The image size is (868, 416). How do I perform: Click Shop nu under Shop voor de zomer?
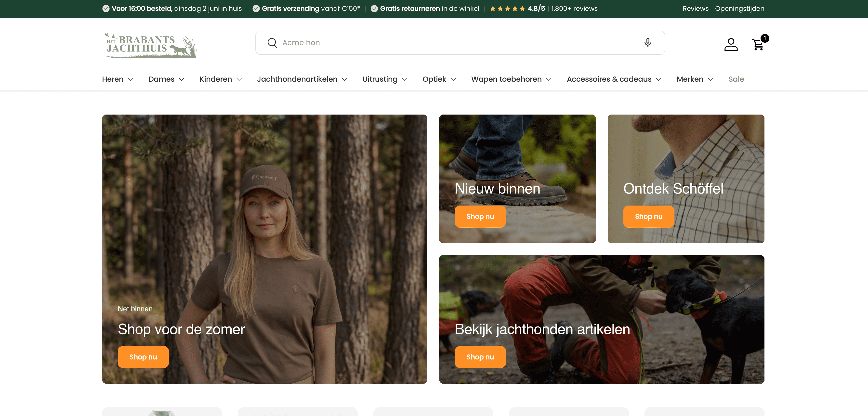tap(143, 357)
